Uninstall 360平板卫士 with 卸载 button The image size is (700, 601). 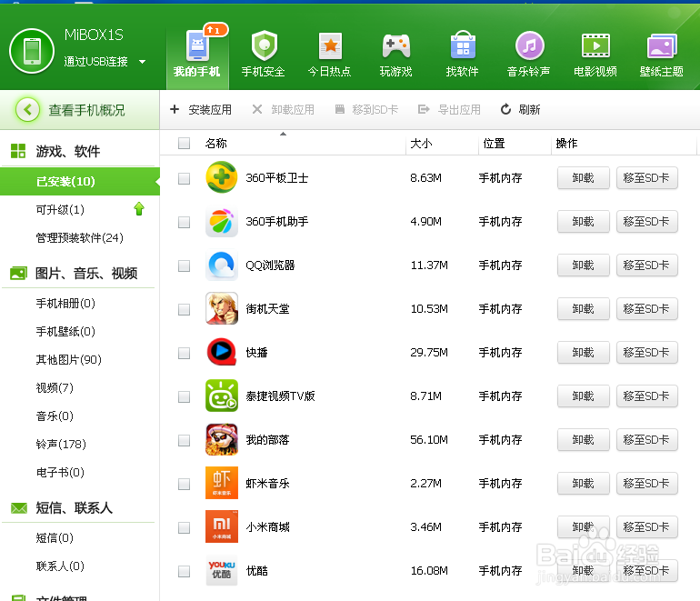[583, 177]
